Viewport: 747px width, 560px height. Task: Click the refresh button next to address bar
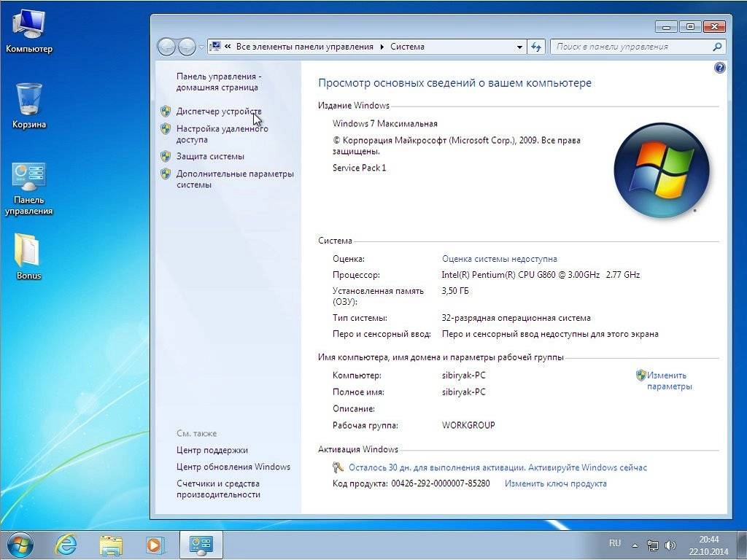[x=536, y=47]
